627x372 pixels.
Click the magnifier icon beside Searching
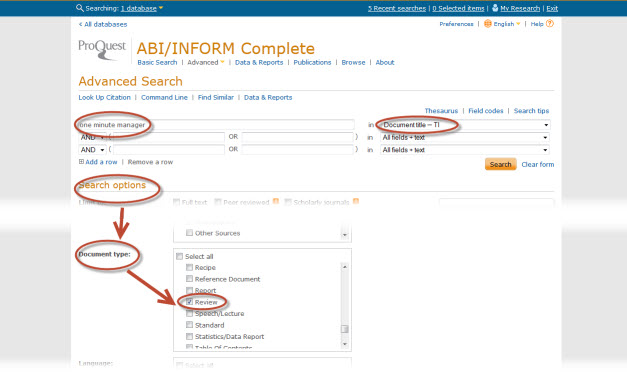[80, 8]
